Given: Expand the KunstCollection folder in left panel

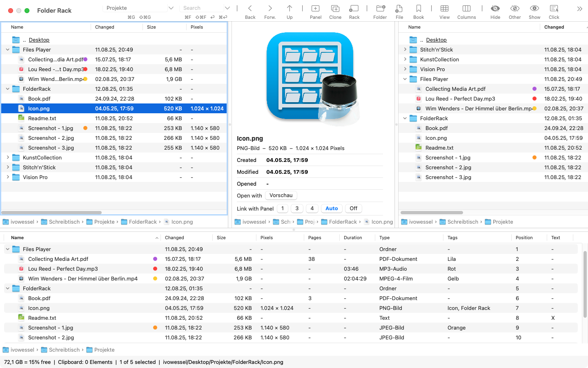Looking at the screenshot, I should tap(8, 158).
